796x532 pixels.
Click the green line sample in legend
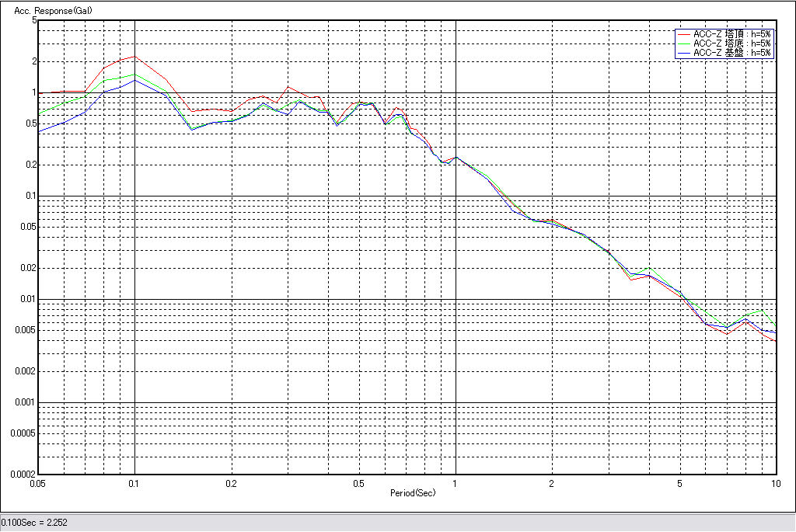point(683,43)
